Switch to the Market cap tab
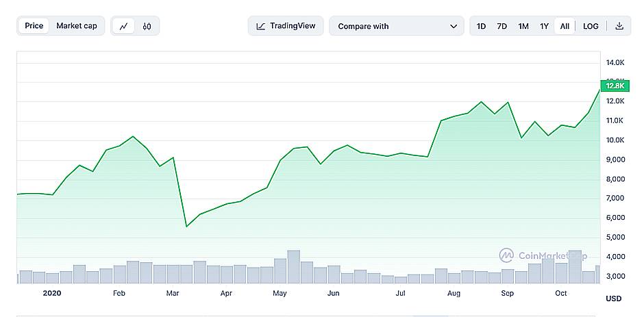 [x=77, y=26]
